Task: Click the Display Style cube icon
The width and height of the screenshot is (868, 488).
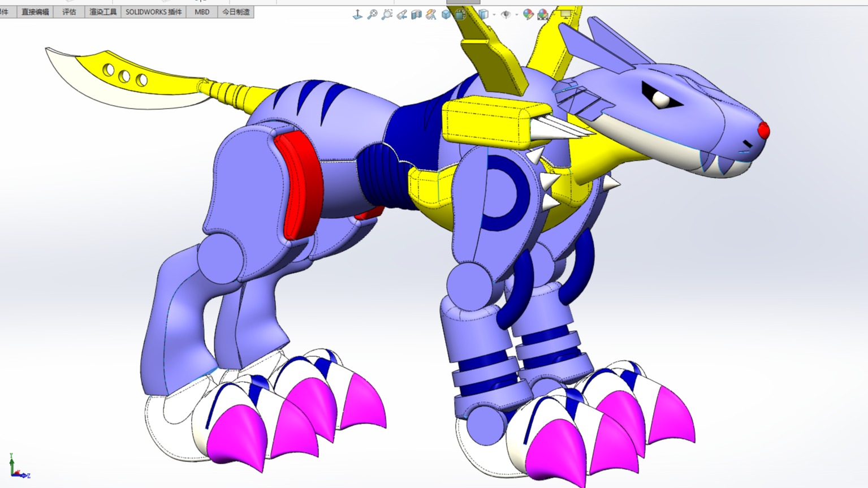Action: pyautogui.click(x=483, y=15)
